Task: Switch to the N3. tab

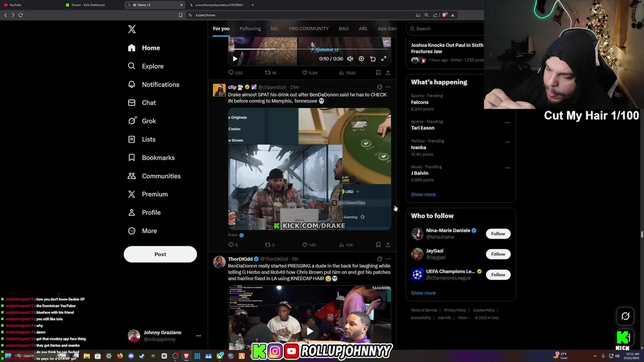Action: 274,29
